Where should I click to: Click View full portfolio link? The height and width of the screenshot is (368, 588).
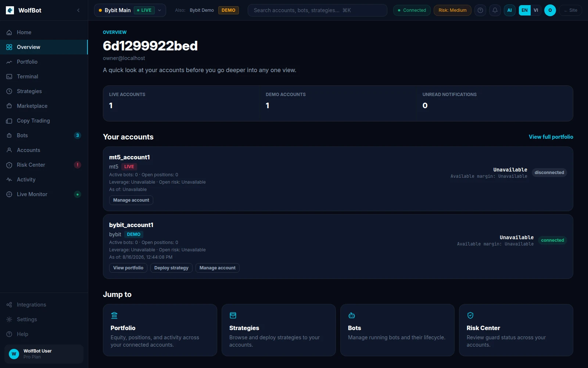[551, 137]
